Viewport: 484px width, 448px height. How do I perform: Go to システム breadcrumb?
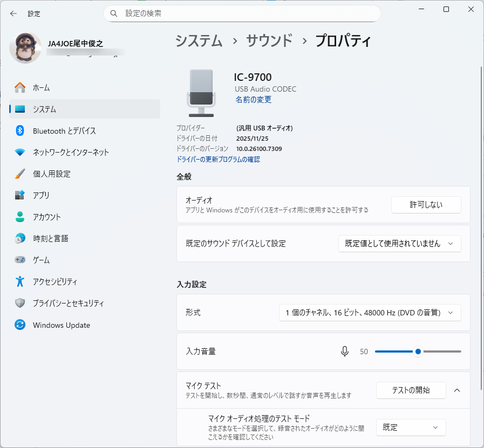199,41
